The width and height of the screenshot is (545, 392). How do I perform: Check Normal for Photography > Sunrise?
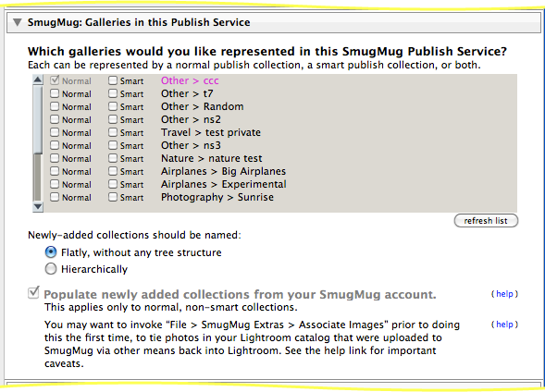pos(55,197)
